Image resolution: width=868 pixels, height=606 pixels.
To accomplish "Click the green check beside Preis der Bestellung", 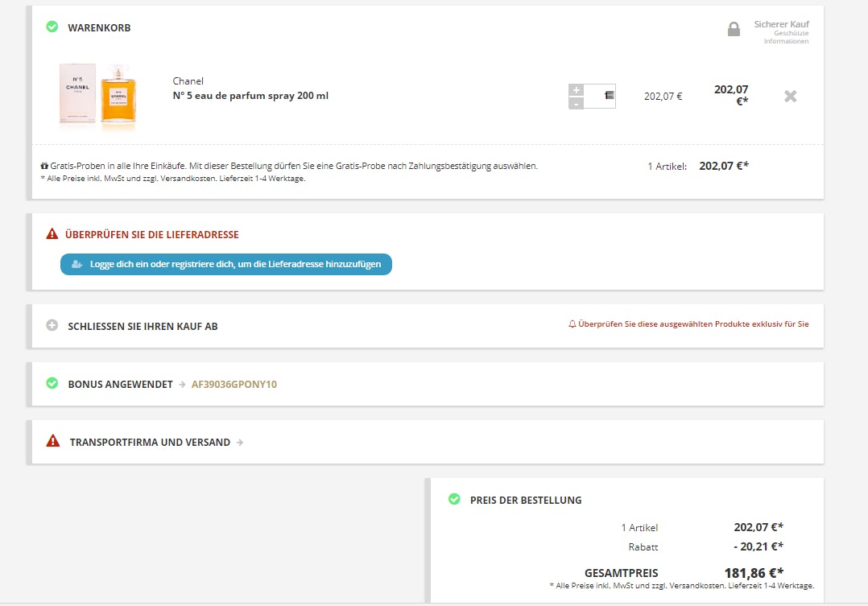I will (454, 500).
